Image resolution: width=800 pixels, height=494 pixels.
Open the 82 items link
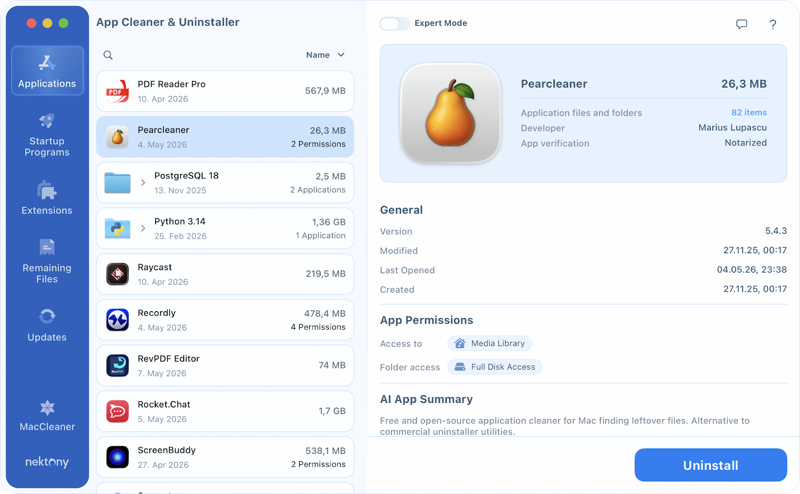coord(749,112)
